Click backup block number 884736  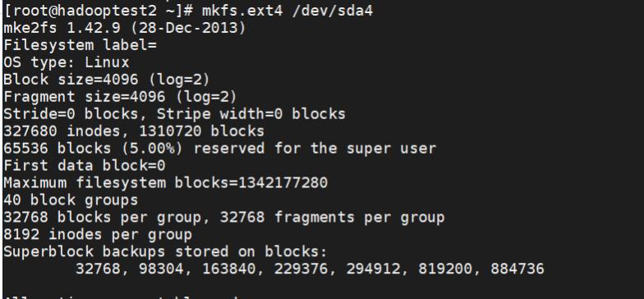[517, 269]
